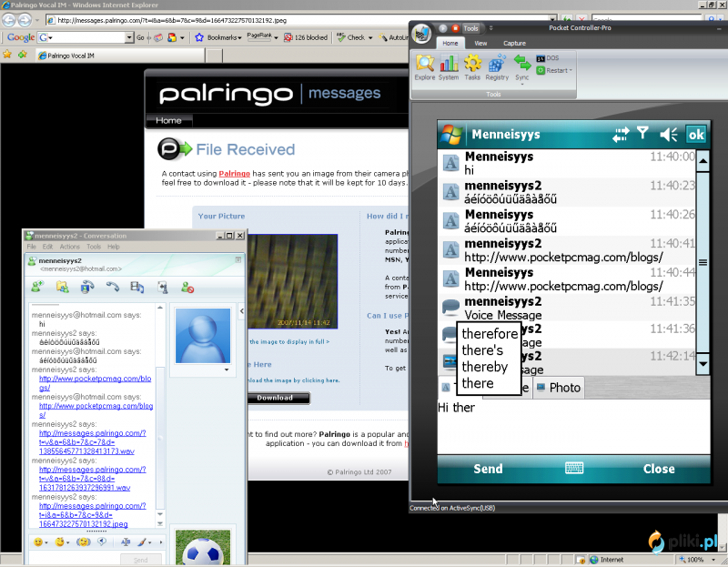Image resolution: width=728 pixels, height=567 pixels.
Task: Go back in Internet Explorer
Action: click(x=8, y=20)
